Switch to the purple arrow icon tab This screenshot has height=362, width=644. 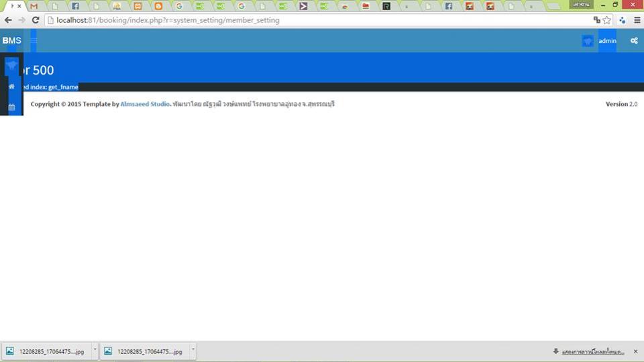click(x=303, y=6)
